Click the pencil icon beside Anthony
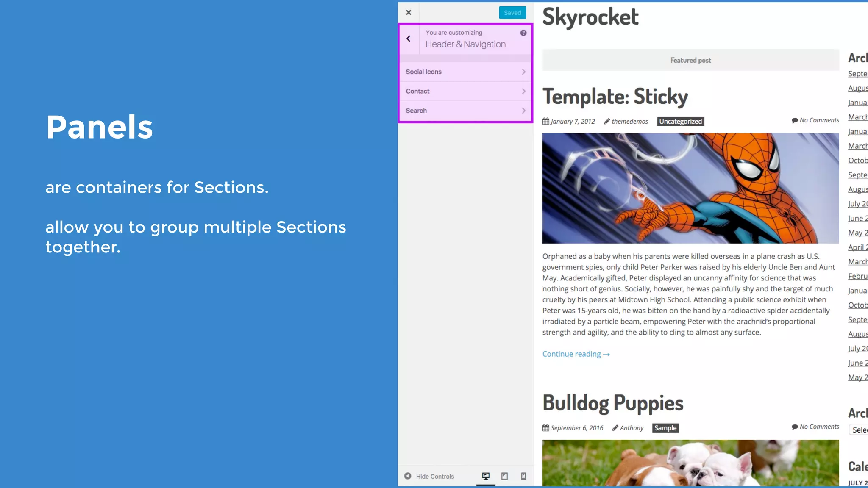 pyautogui.click(x=615, y=428)
